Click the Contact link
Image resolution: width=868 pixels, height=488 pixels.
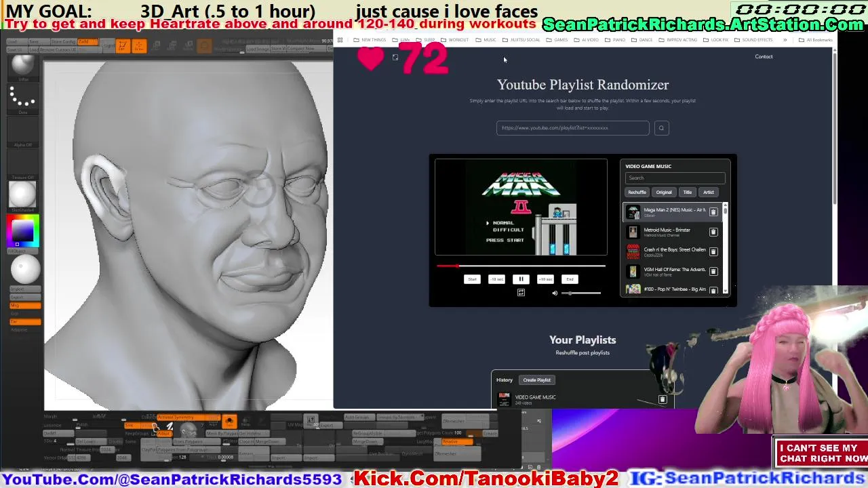764,56
